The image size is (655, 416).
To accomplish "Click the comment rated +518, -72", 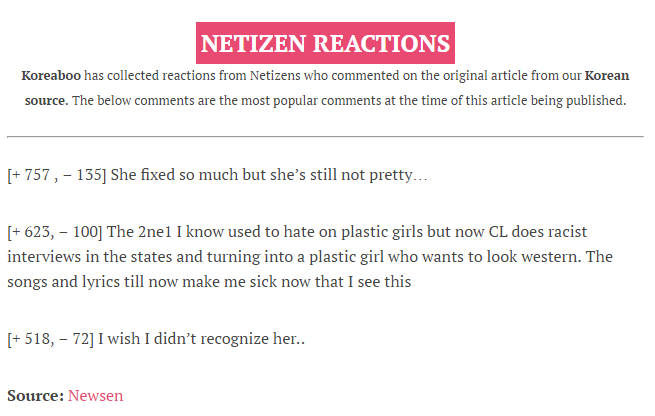I will click(156, 338).
